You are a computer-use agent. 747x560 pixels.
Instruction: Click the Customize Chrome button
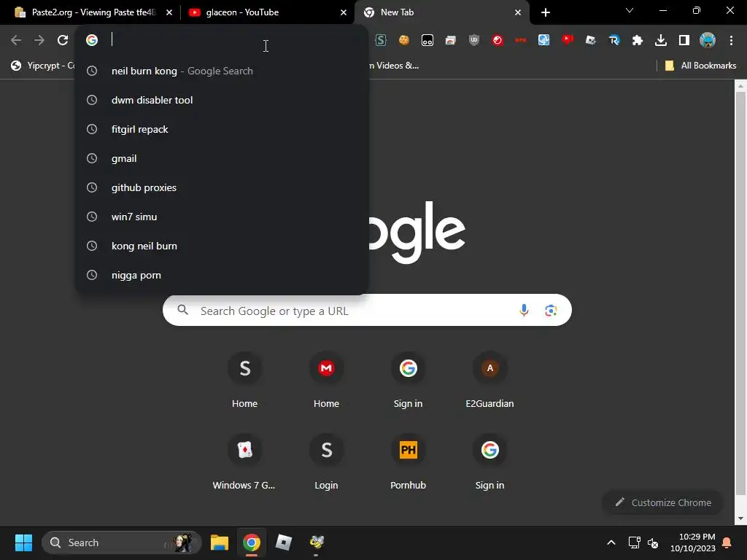(x=662, y=502)
